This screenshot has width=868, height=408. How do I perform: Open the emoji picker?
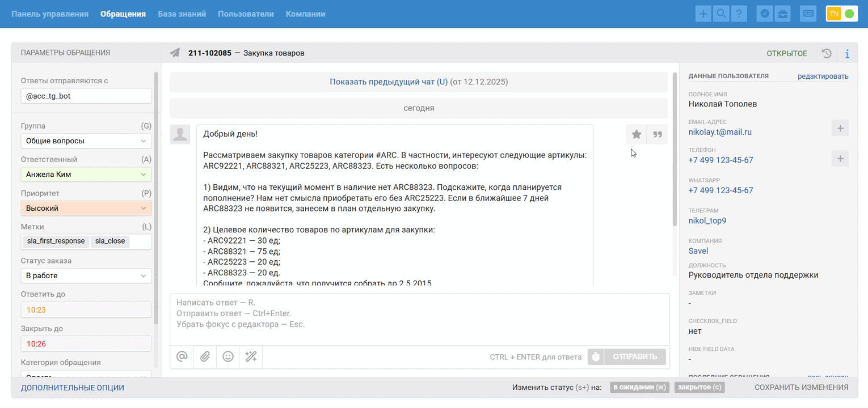point(228,356)
